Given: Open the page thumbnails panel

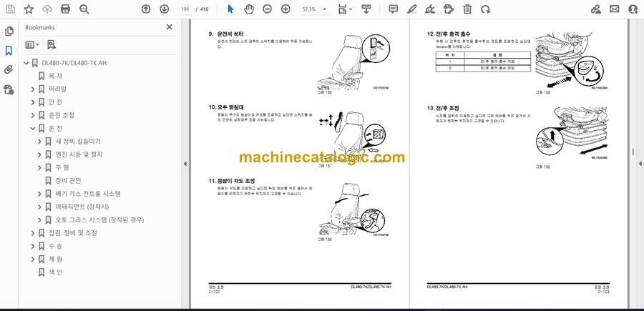Looking at the screenshot, I should 9,31.
